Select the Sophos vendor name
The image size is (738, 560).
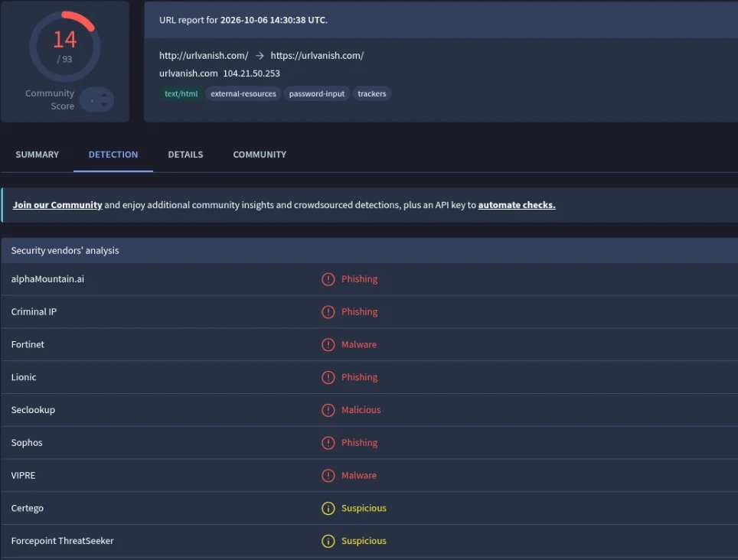pyautogui.click(x=27, y=442)
